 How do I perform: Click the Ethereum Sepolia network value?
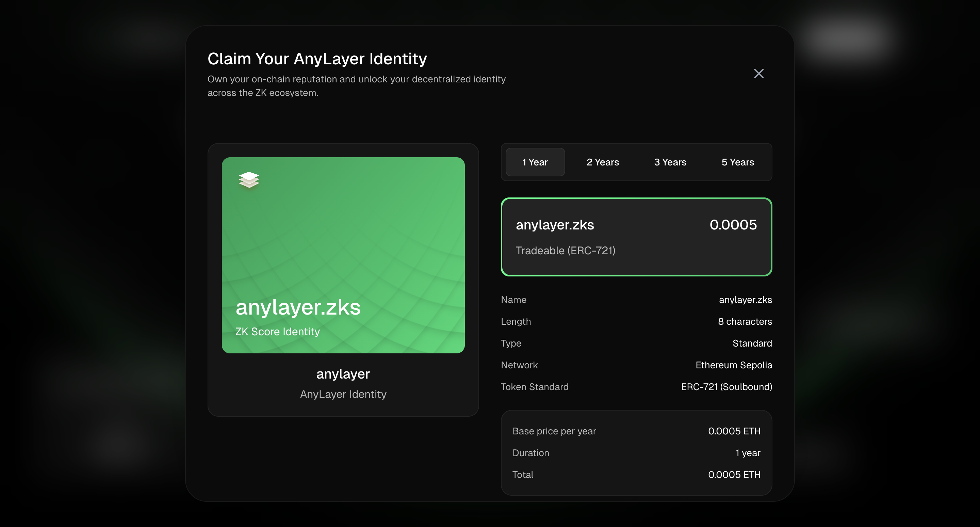(x=734, y=365)
